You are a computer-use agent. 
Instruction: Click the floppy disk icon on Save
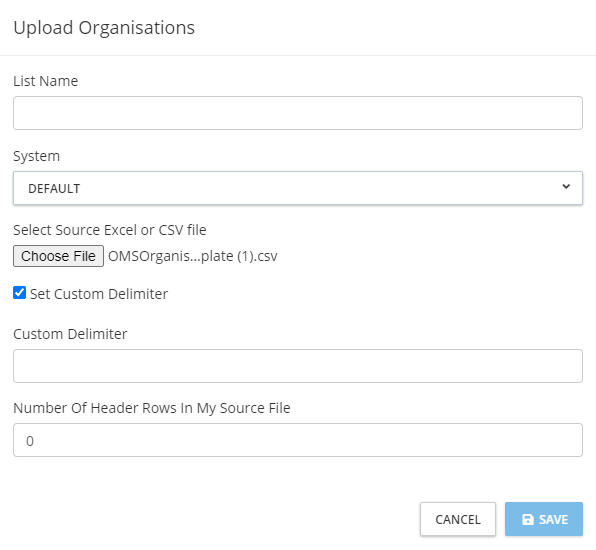[528, 519]
